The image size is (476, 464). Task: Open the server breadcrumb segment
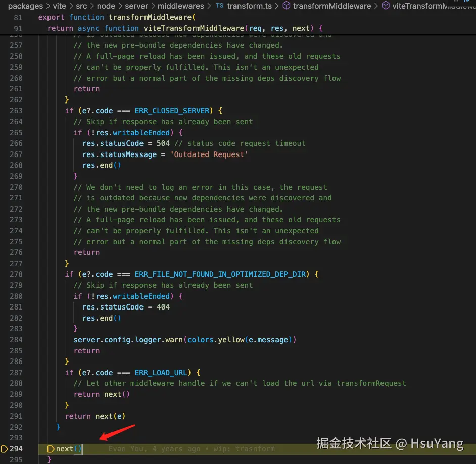click(x=136, y=6)
